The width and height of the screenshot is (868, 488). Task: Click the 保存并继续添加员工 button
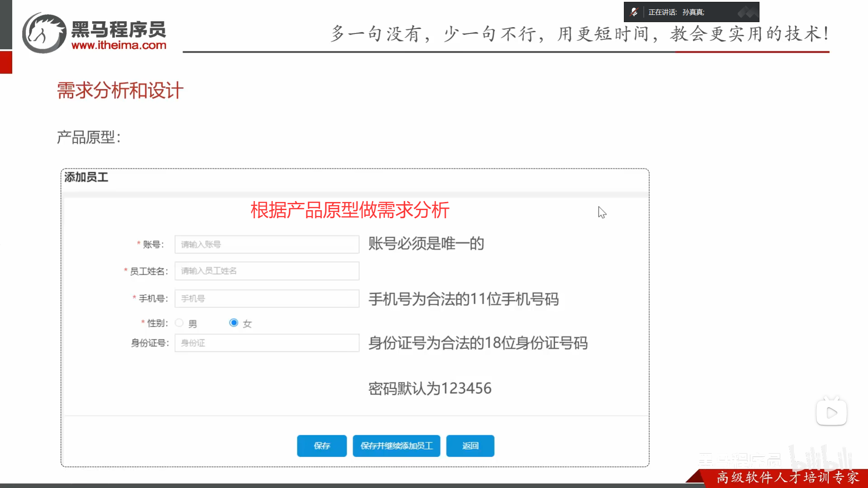pyautogui.click(x=396, y=446)
